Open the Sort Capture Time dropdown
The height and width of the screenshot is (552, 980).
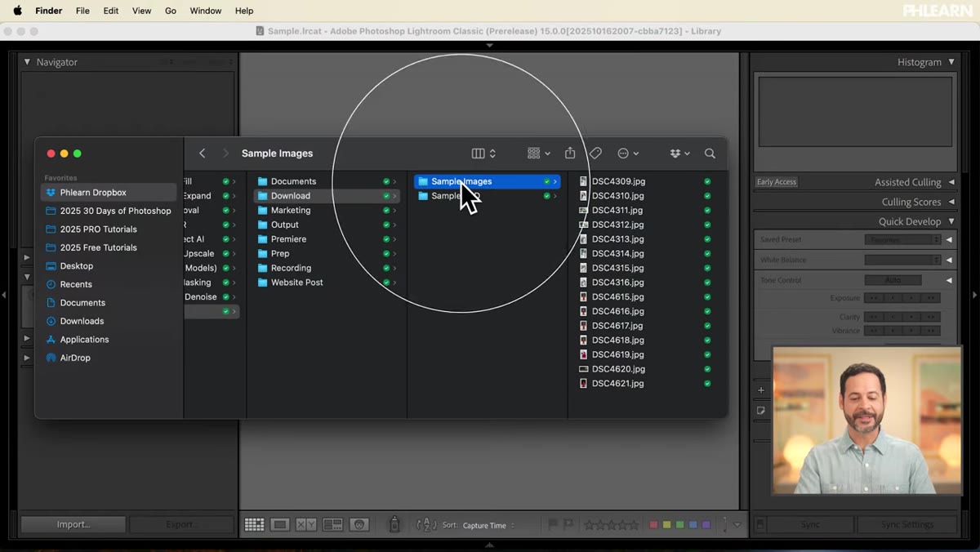tap(489, 525)
